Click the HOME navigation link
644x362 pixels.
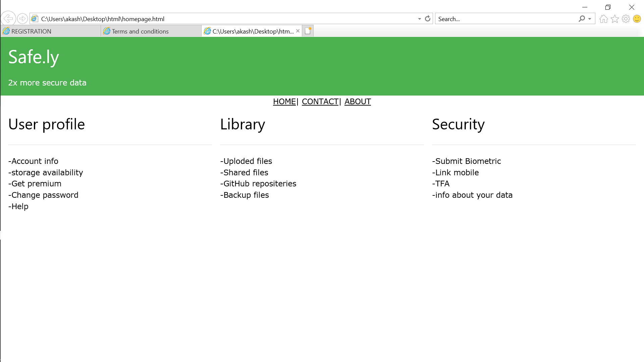point(284,102)
